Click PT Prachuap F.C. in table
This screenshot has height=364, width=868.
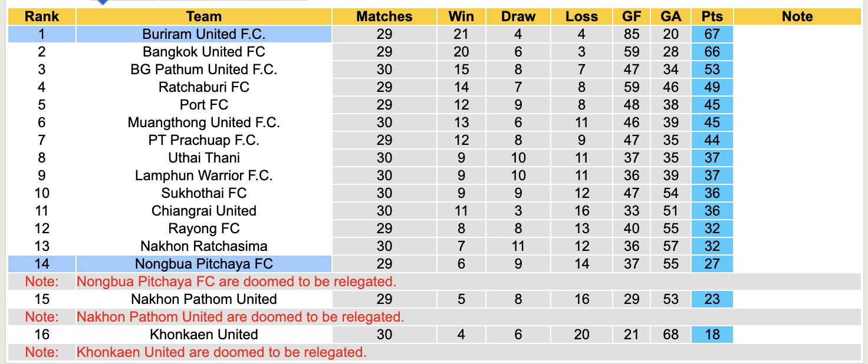(x=203, y=140)
